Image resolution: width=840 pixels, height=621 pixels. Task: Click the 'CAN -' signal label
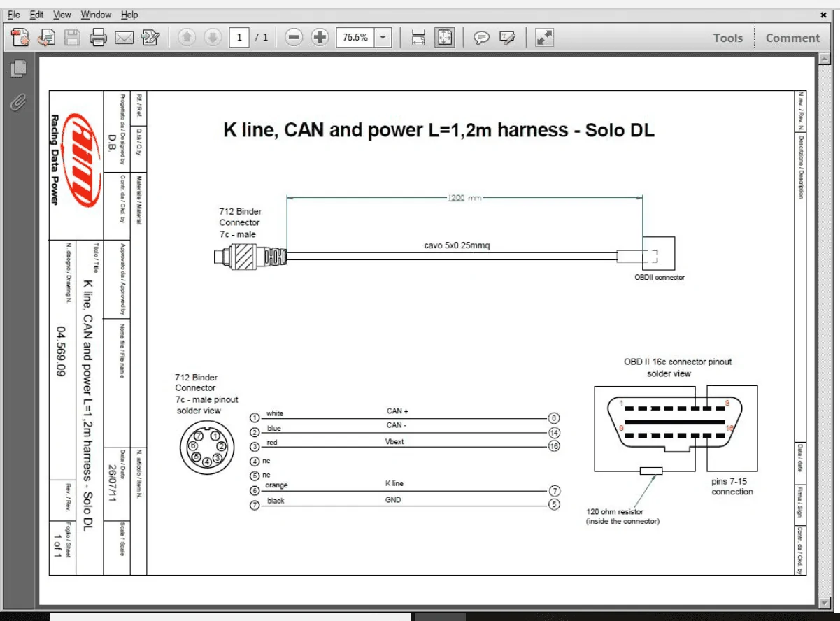396,424
